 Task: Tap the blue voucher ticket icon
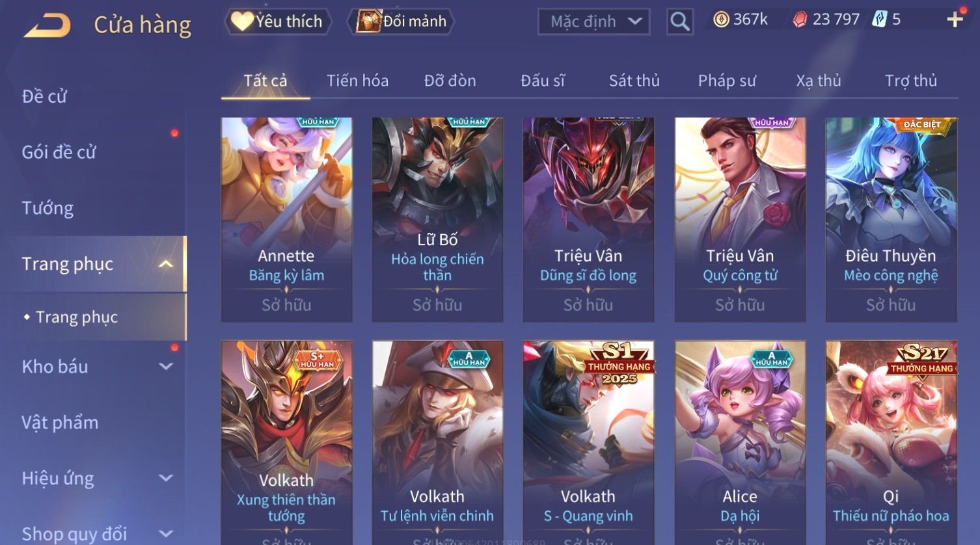click(880, 20)
